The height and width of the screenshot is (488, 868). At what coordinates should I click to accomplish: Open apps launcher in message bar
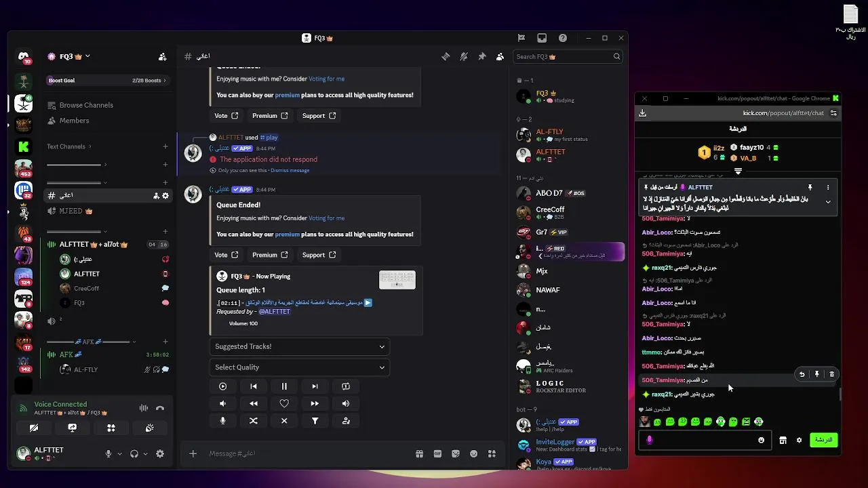click(492, 453)
